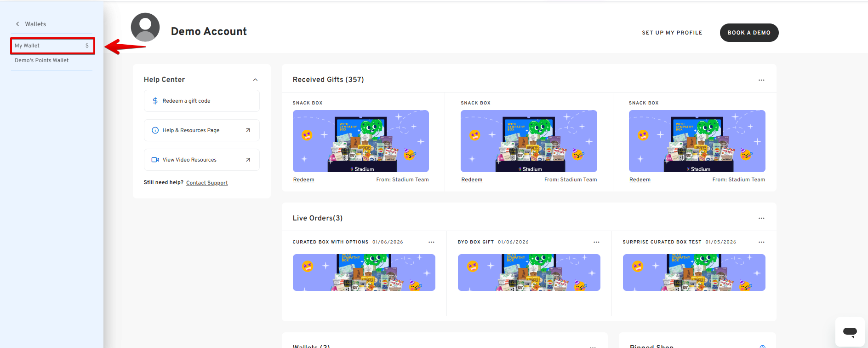Viewport: 868px width, 348px height.
Task: Open Curated Box With Options ellipsis menu
Action: pyautogui.click(x=431, y=242)
